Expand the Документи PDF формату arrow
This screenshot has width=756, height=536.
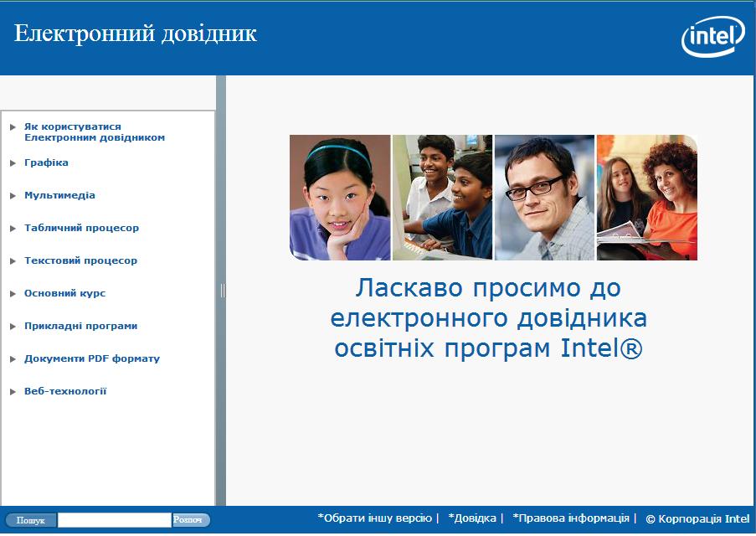[x=13, y=359]
